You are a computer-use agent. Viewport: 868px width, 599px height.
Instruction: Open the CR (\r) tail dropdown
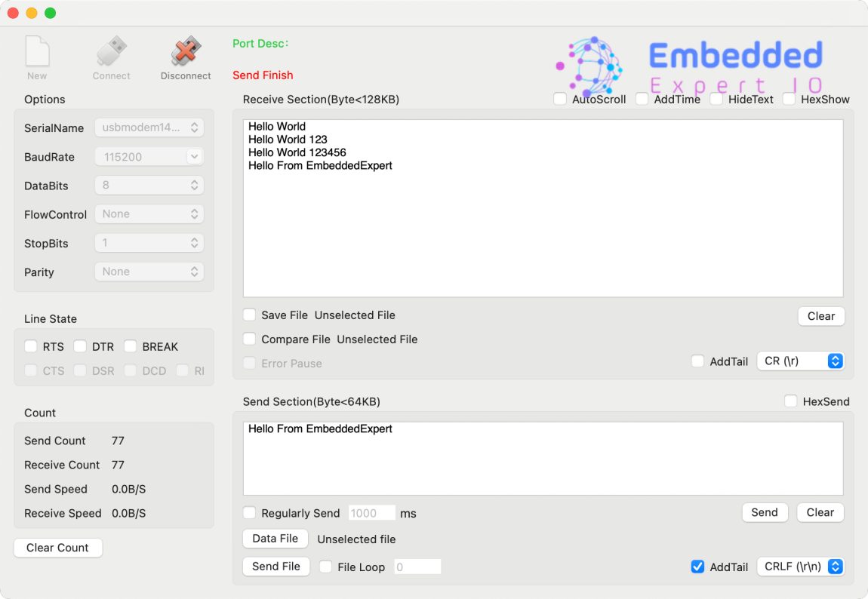(x=801, y=361)
